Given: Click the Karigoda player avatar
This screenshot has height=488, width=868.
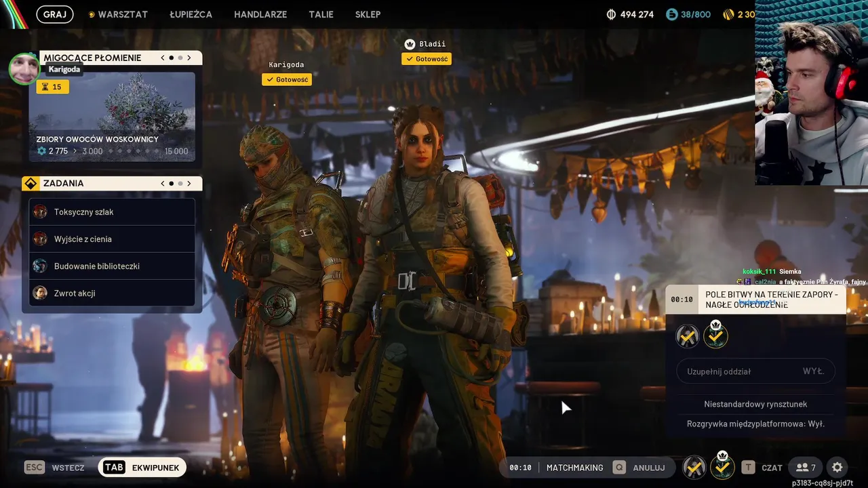Looking at the screenshot, I should (24, 68).
